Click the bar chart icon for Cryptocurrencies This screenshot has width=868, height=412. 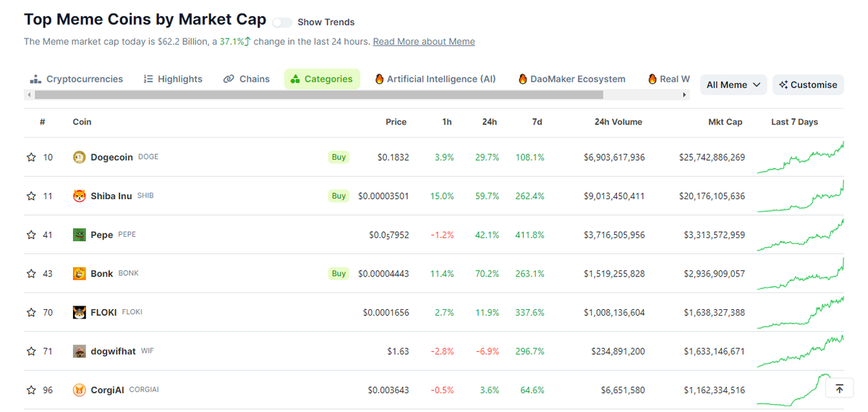[35, 79]
